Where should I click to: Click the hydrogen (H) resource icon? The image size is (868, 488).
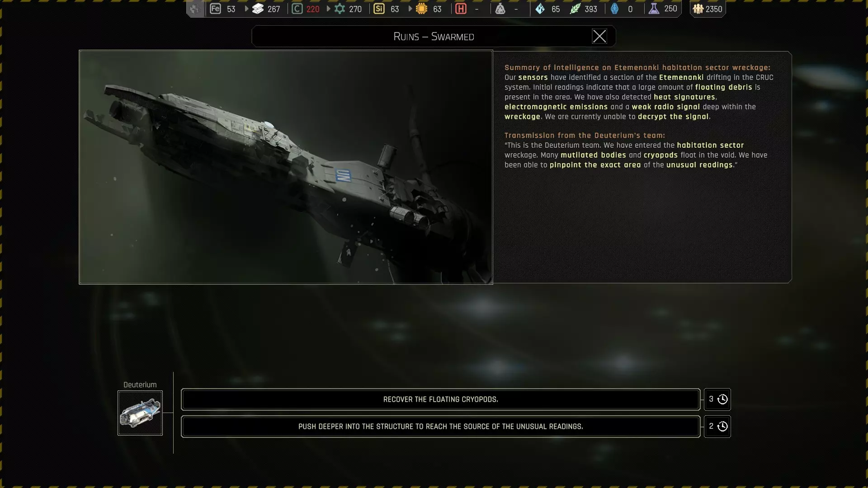pos(461,9)
